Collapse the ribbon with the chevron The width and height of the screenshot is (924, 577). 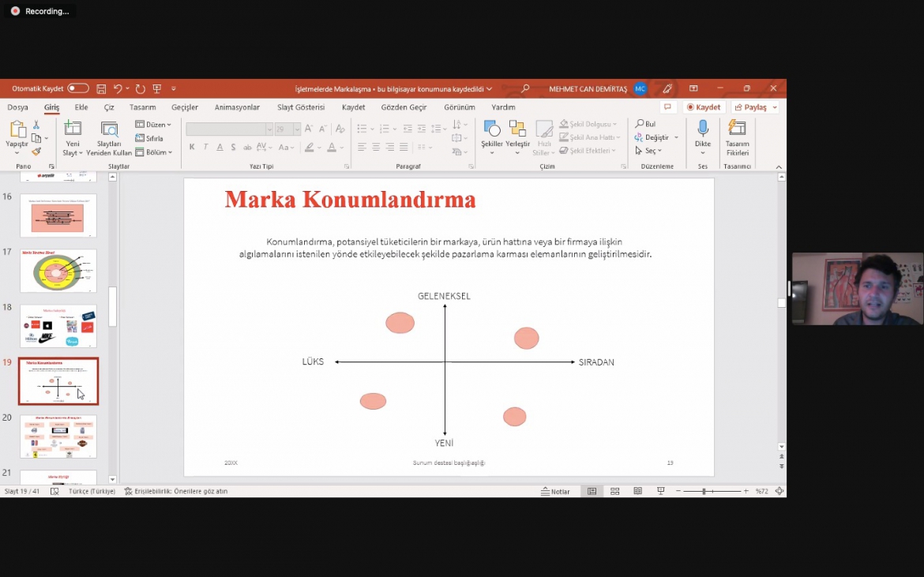779,167
